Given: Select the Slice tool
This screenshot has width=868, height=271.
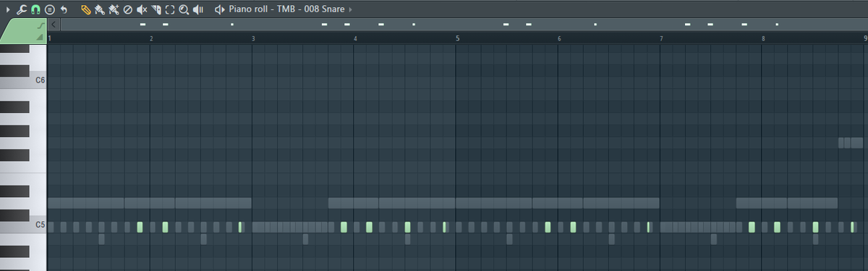Looking at the screenshot, I should [156, 9].
